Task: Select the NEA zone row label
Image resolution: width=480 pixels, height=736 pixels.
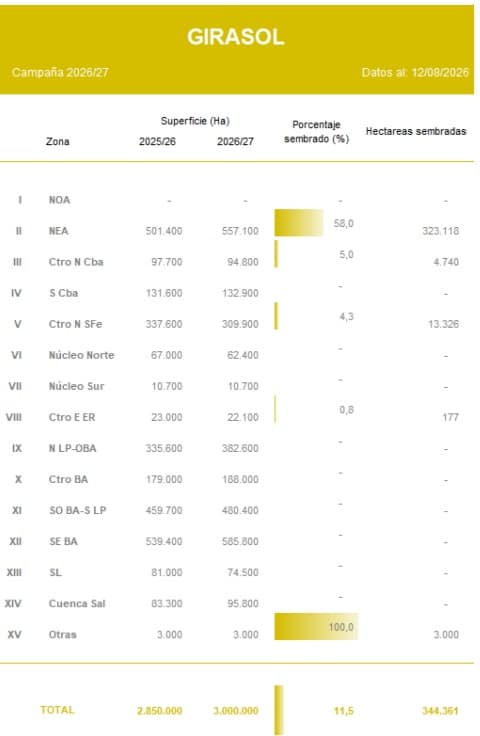Action: [59, 231]
